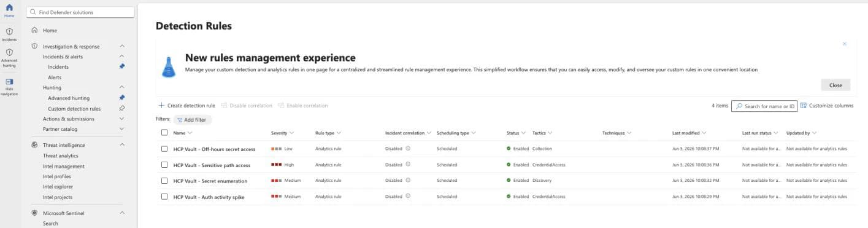
Task: Check the Auth activity spike row
Action: coord(164,197)
